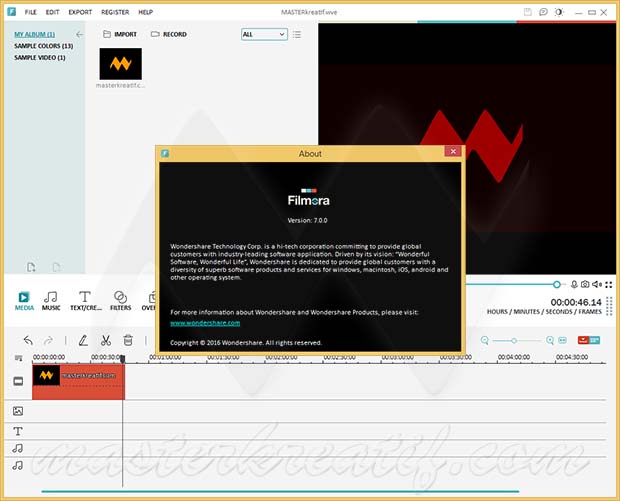Click the Undo arrow in the timeline toolbar
This screenshot has width=620, height=501.
tap(28, 340)
